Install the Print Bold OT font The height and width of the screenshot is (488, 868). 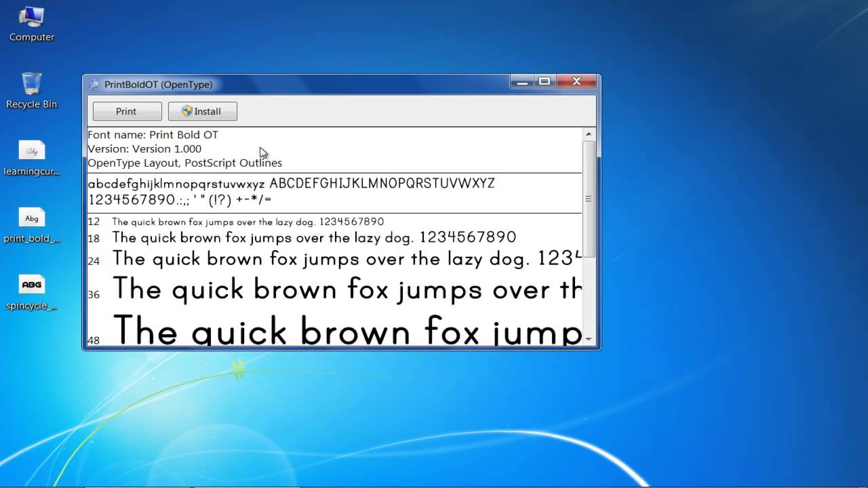pyautogui.click(x=202, y=111)
